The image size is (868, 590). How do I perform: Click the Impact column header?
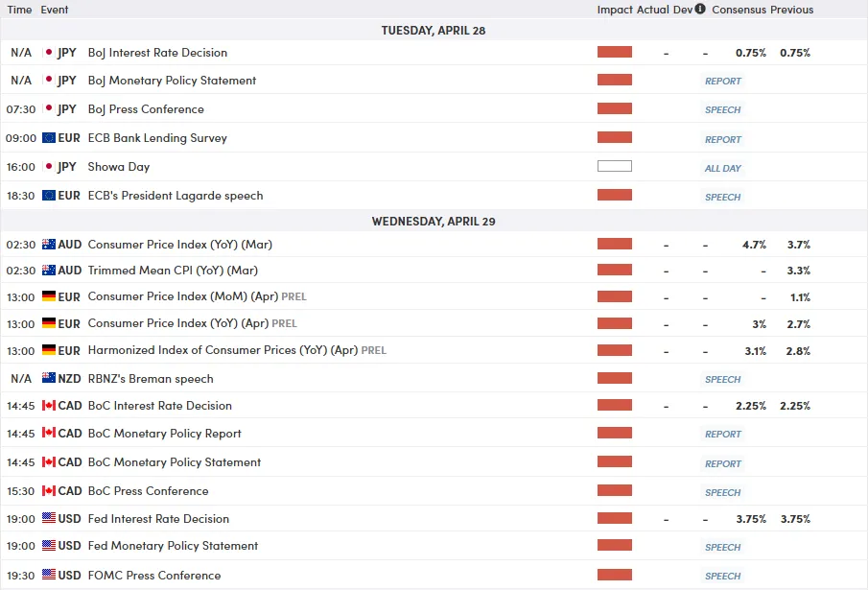point(615,10)
